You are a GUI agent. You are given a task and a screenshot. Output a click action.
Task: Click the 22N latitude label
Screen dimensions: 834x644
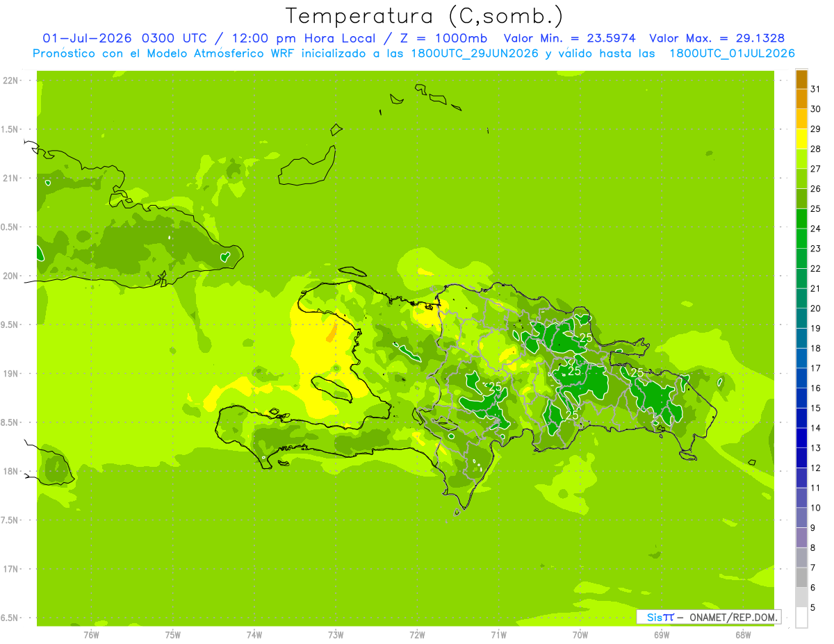point(12,81)
